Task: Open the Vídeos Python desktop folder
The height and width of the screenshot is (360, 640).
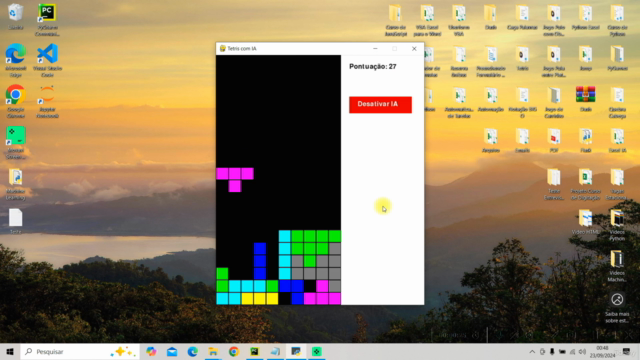Action: tap(617, 224)
